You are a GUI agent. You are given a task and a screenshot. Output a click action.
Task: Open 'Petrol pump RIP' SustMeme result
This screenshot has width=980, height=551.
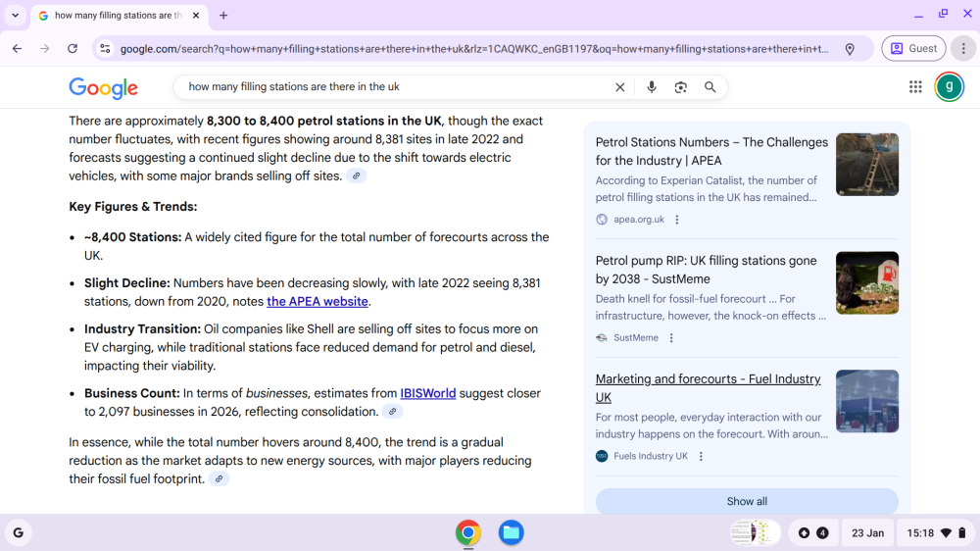pyautogui.click(x=706, y=270)
